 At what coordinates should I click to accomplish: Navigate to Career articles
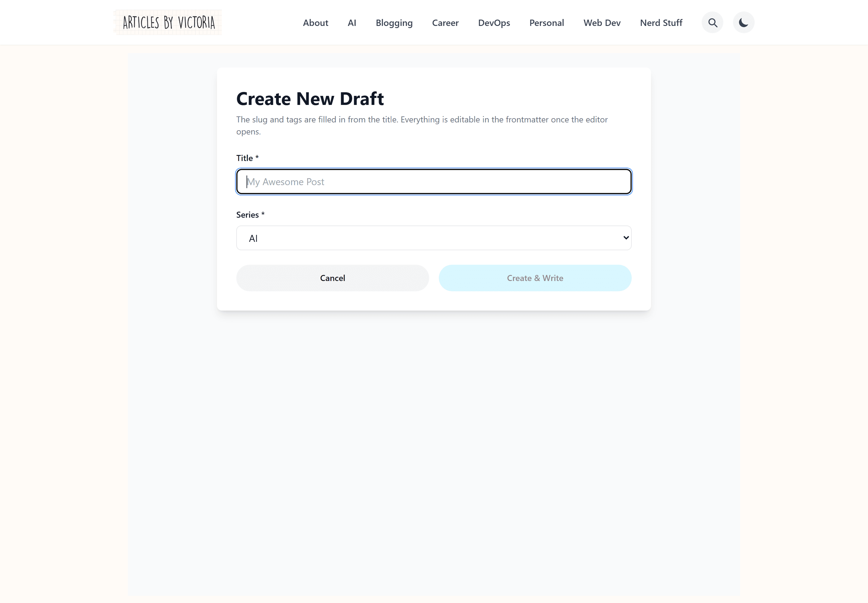[x=445, y=23]
